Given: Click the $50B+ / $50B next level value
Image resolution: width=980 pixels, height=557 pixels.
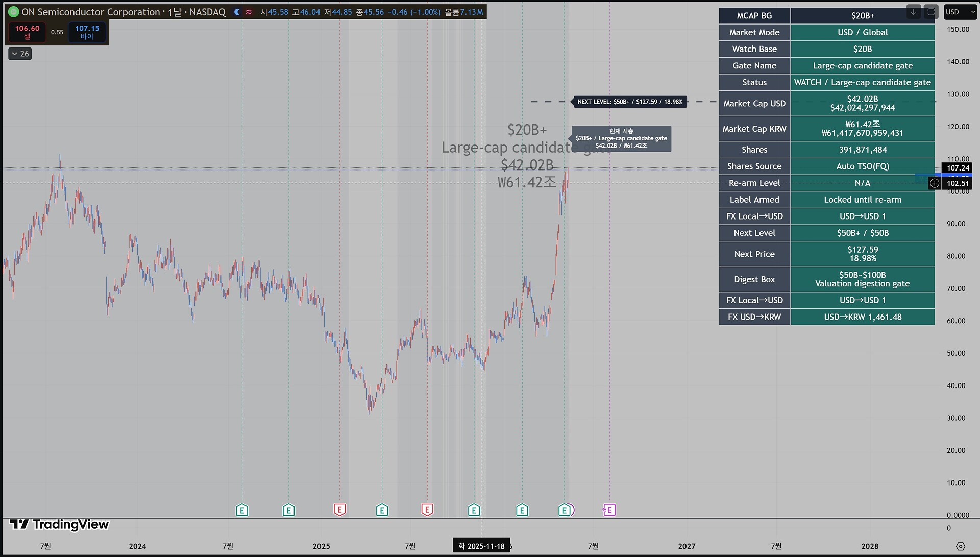Looking at the screenshot, I should [x=863, y=233].
